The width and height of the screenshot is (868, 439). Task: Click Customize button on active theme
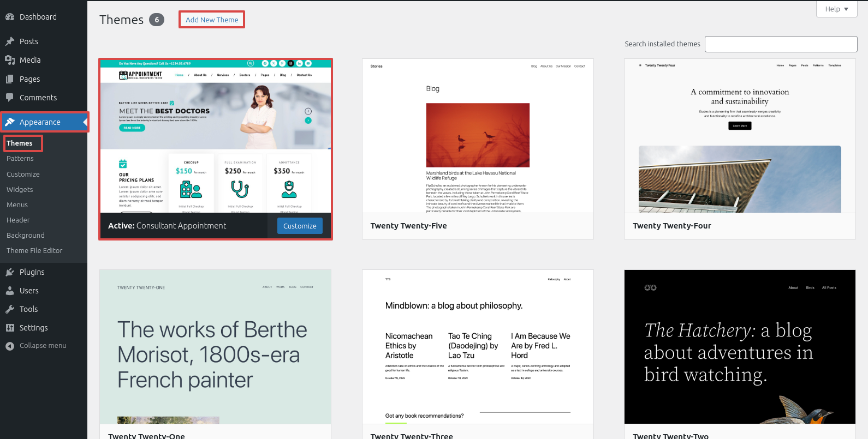(300, 226)
